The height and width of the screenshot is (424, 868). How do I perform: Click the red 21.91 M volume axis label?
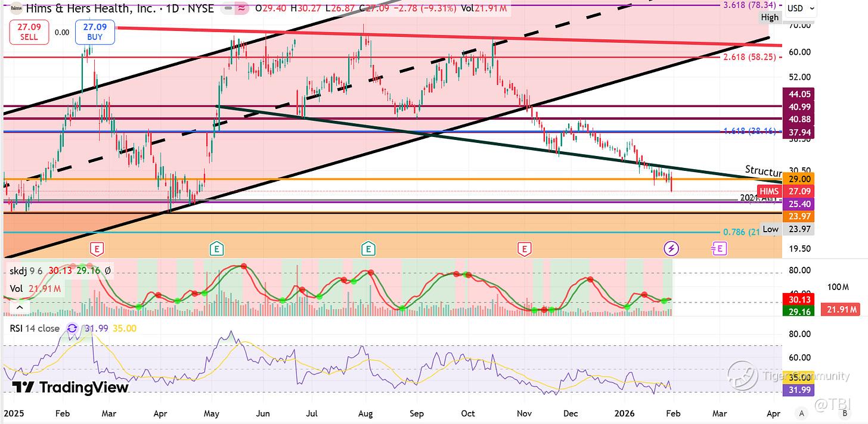point(839,309)
